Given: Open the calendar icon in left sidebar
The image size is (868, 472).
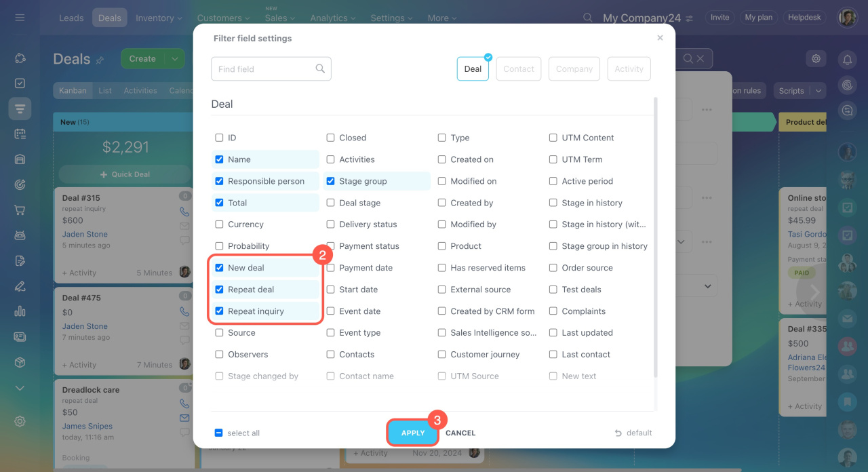Looking at the screenshot, I should (x=20, y=134).
